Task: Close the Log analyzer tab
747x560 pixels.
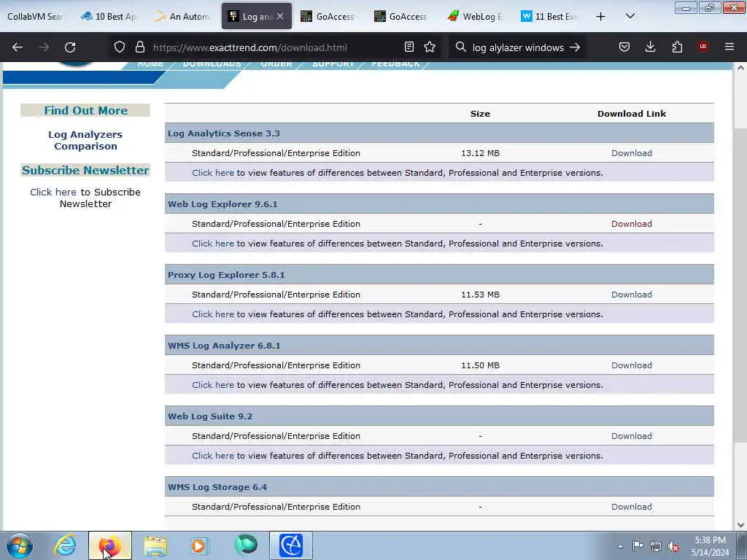Action: coord(280,16)
